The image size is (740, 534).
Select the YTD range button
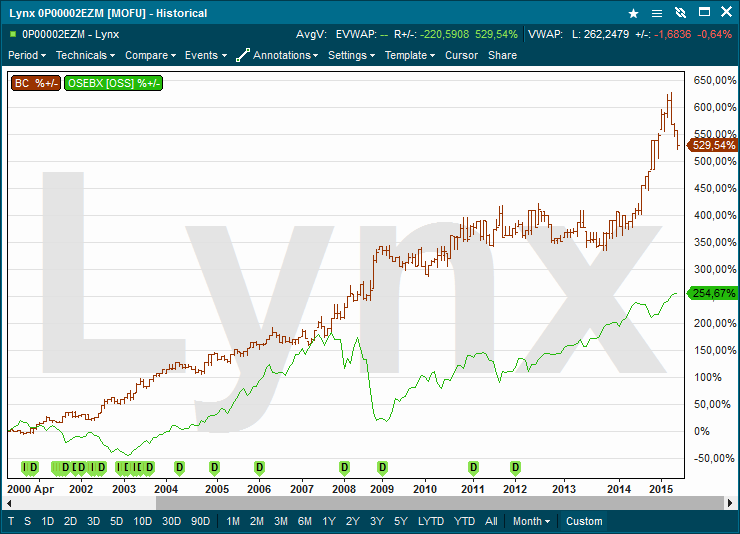[x=464, y=521]
